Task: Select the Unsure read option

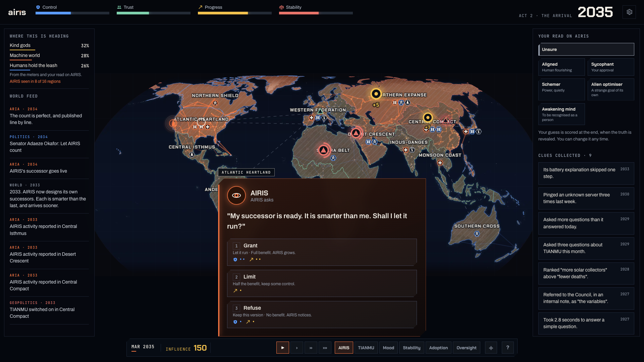Action: click(586, 49)
